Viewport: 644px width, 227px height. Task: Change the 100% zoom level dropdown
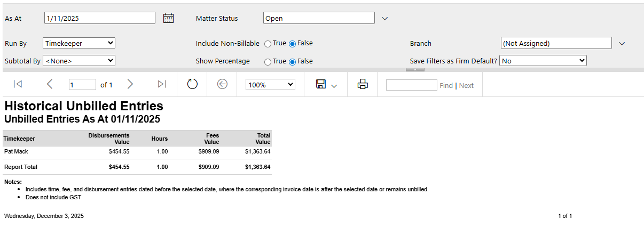click(270, 85)
